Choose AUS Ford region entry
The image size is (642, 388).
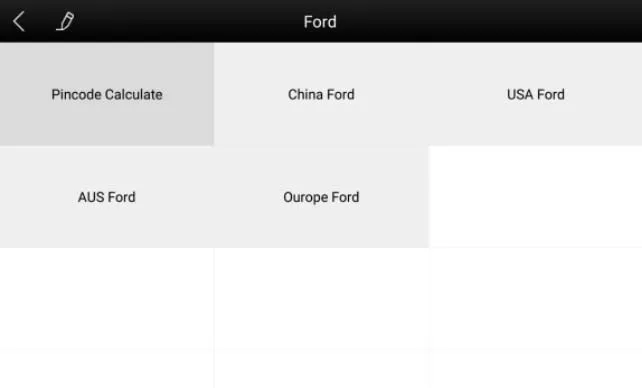107,197
